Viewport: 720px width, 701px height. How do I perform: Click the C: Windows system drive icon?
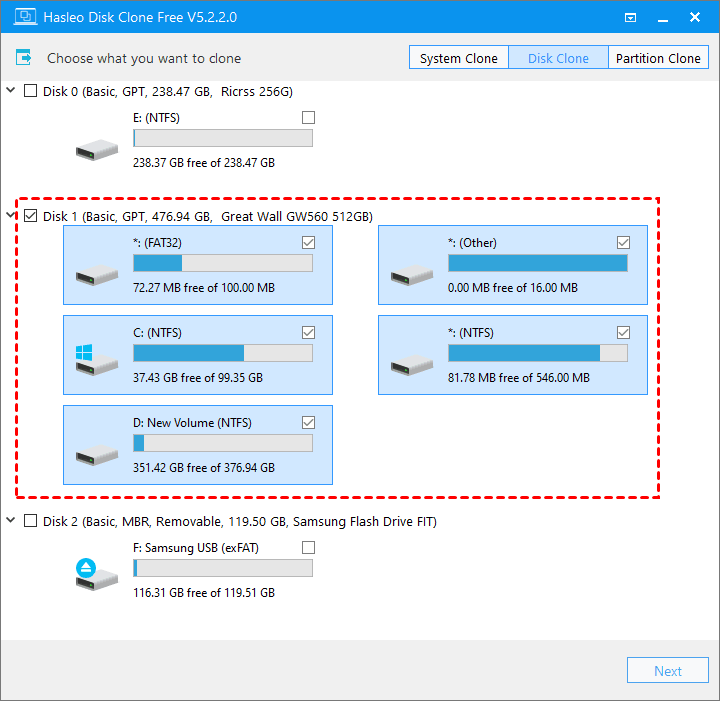pyautogui.click(x=96, y=360)
